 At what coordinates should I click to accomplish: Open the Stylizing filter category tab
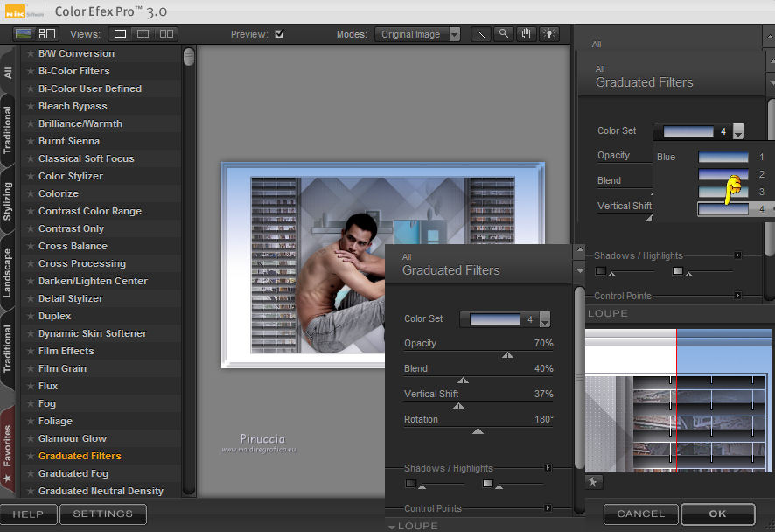[x=8, y=199]
